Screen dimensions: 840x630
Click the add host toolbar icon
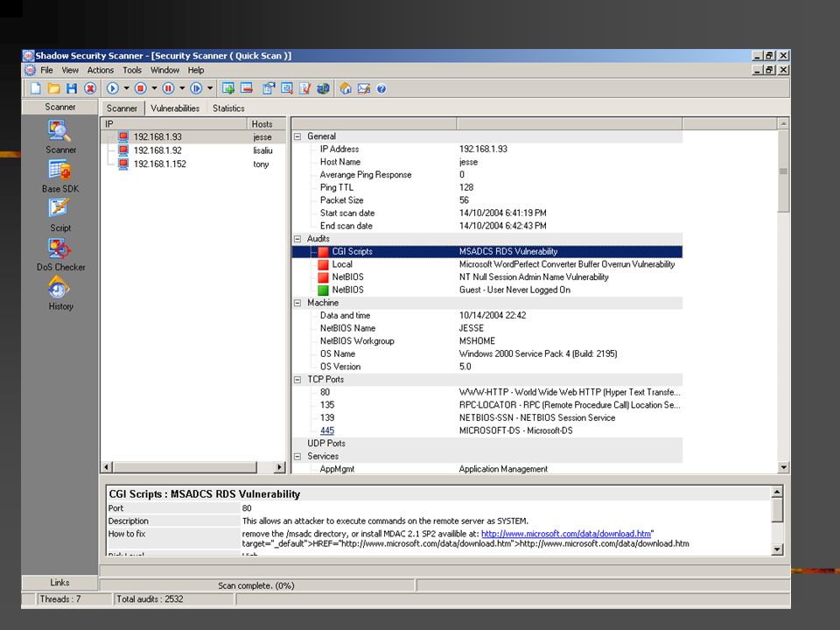point(228,88)
